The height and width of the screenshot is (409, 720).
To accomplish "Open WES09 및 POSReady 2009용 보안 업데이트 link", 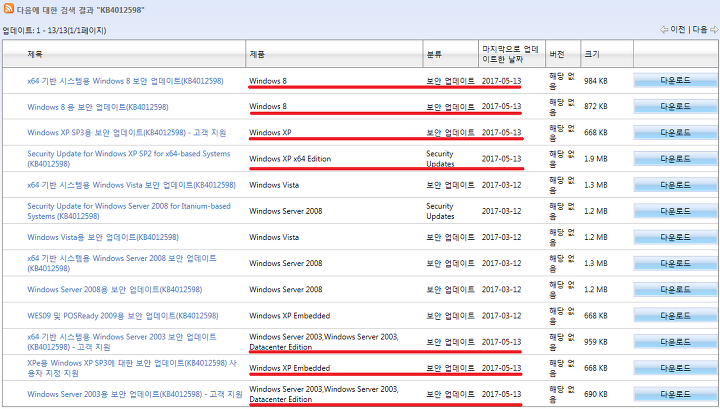I will coord(123,316).
